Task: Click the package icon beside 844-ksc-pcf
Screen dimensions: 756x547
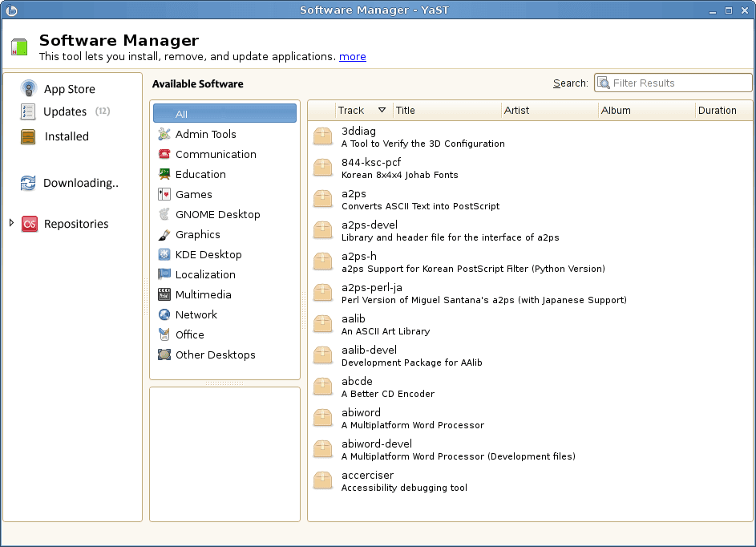Action: 322,168
